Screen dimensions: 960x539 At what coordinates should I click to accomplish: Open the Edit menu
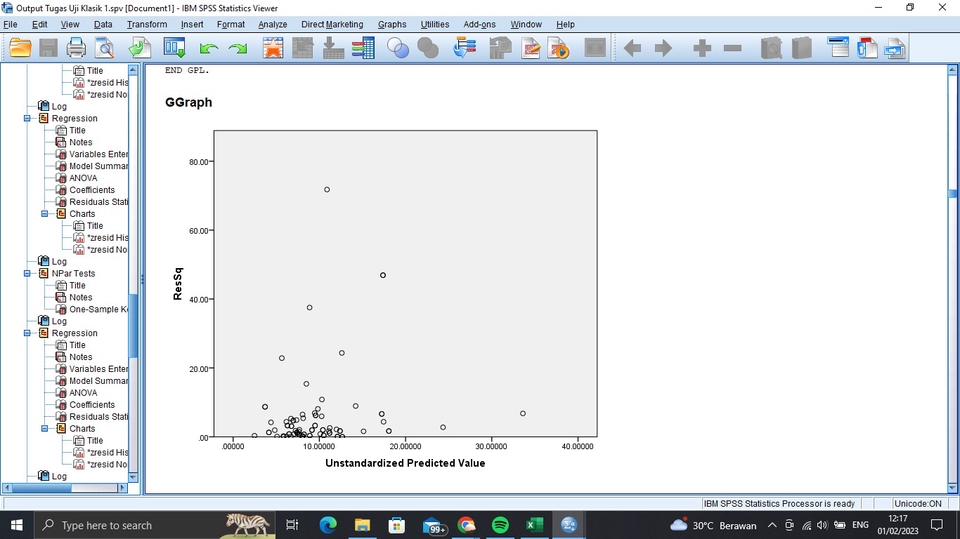(x=40, y=24)
